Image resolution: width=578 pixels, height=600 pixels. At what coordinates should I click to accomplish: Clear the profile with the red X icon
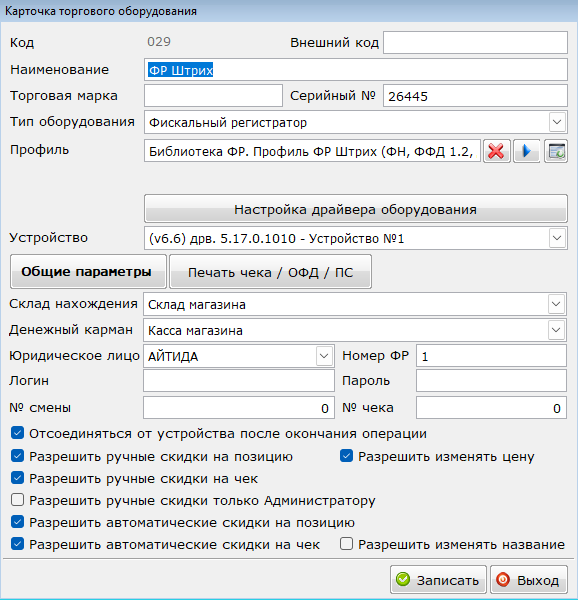coord(497,151)
